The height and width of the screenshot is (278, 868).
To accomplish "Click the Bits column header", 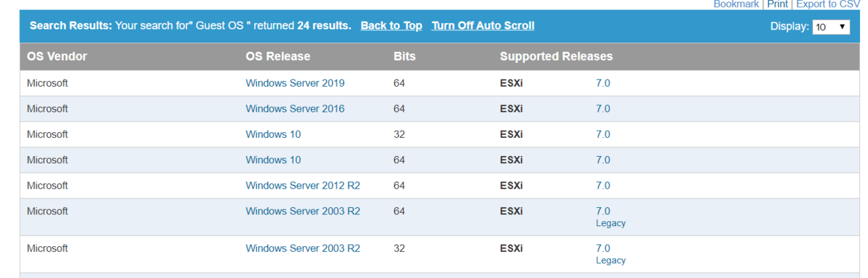I will click(404, 56).
